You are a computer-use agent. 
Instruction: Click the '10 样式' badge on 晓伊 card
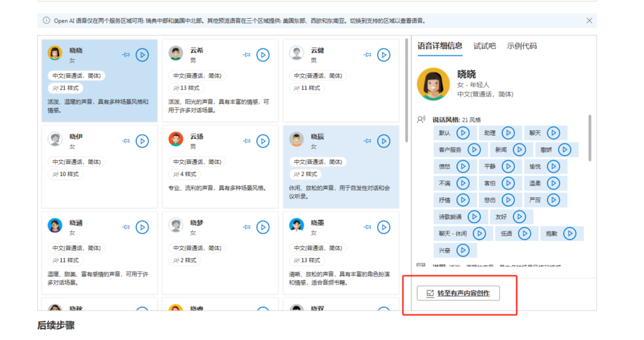65,174
